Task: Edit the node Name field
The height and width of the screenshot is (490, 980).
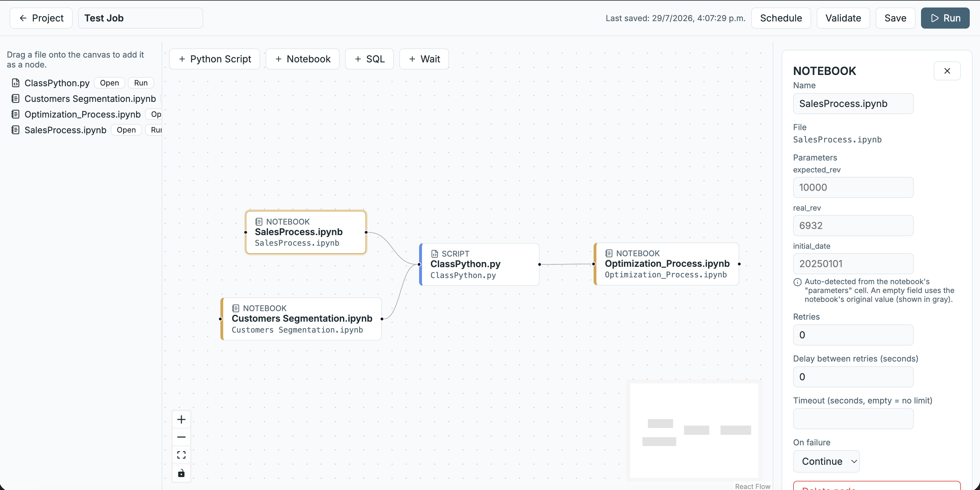Action: (853, 103)
